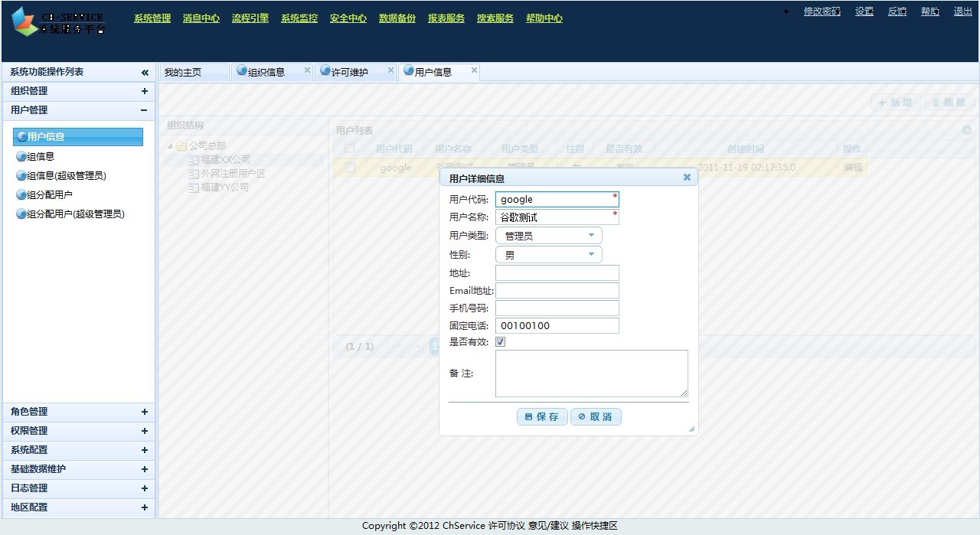The width and height of the screenshot is (980, 535).
Task: Click the globe icon beside 组信息
Action: coord(21,156)
